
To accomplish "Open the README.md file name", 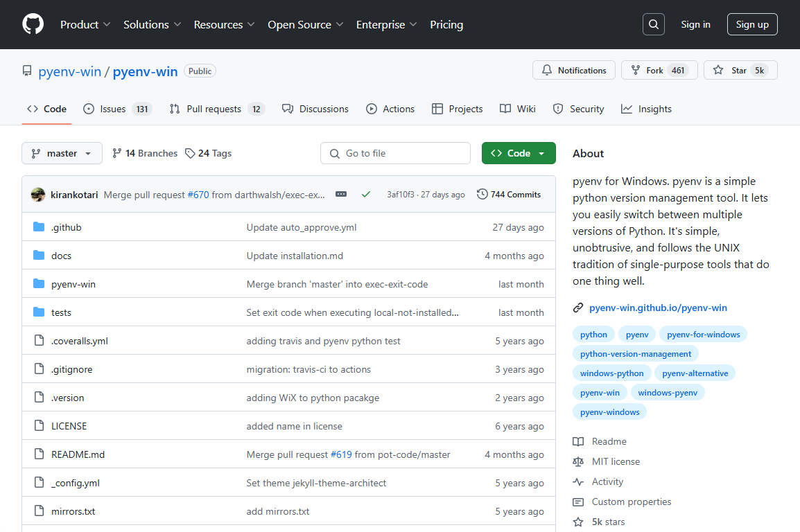I will tap(78, 454).
